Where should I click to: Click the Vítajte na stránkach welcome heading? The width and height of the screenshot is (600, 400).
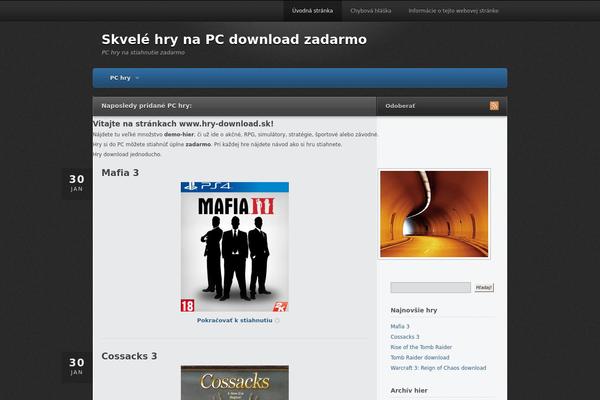click(183, 124)
